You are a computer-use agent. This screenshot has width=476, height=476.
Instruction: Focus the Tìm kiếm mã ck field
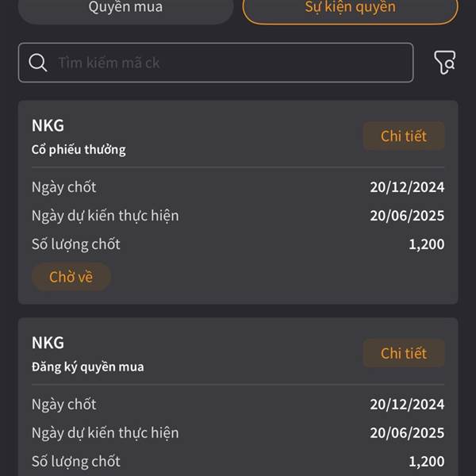coord(216,63)
